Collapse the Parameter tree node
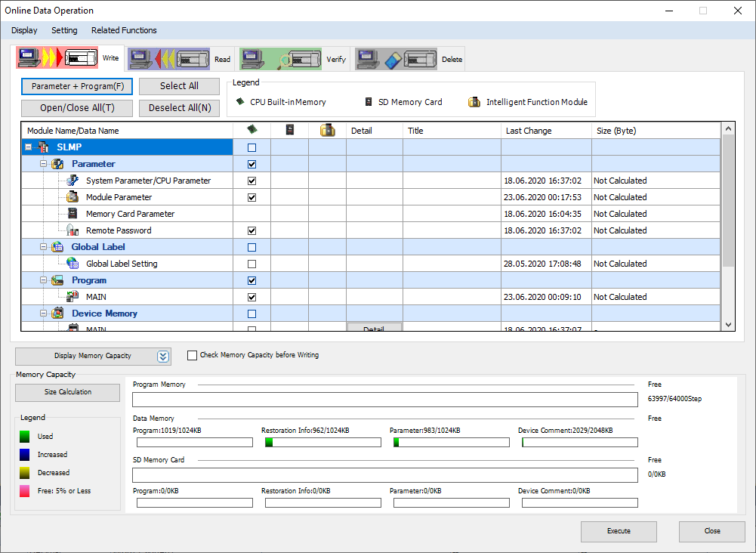 (x=43, y=164)
